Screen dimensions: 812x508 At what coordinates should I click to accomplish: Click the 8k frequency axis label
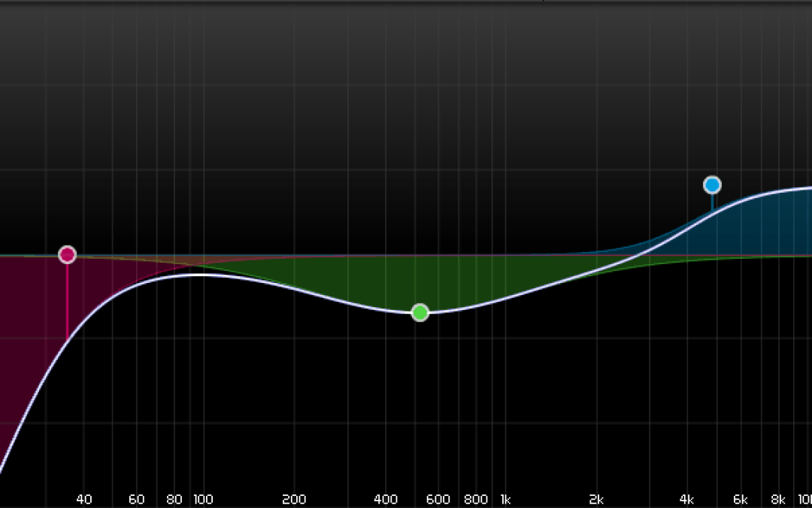pyautogui.click(x=778, y=500)
